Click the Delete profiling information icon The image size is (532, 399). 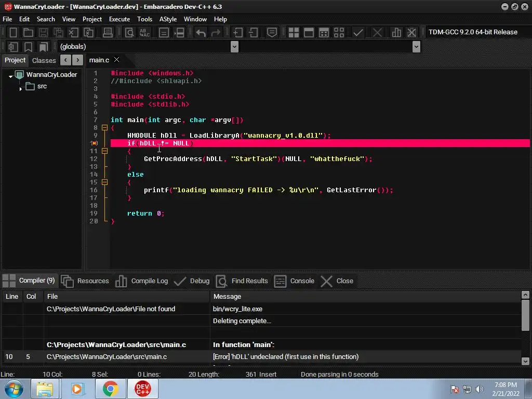point(411,33)
